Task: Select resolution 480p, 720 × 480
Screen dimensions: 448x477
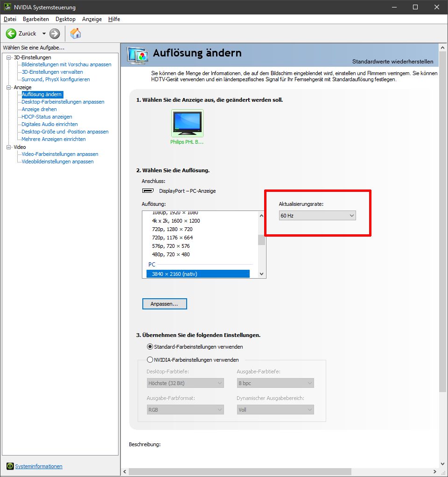Action: tap(171, 254)
